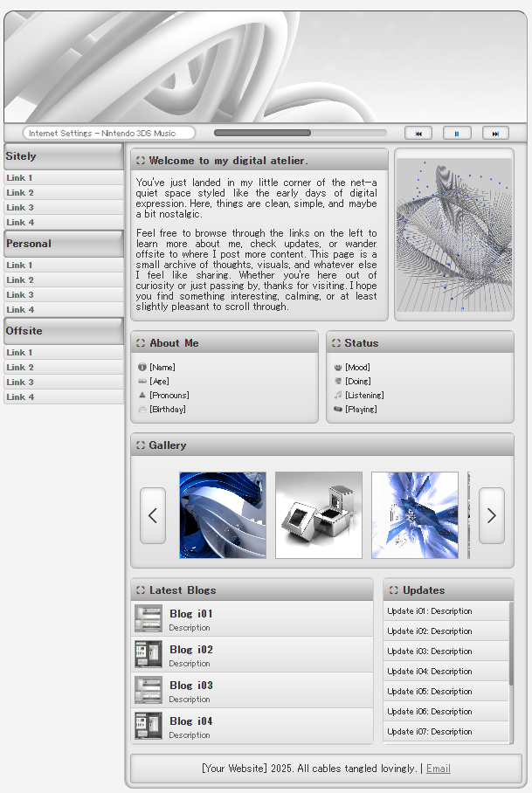
Task: Open the blue crystal burst gallery image
Action: [x=415, y=515]
